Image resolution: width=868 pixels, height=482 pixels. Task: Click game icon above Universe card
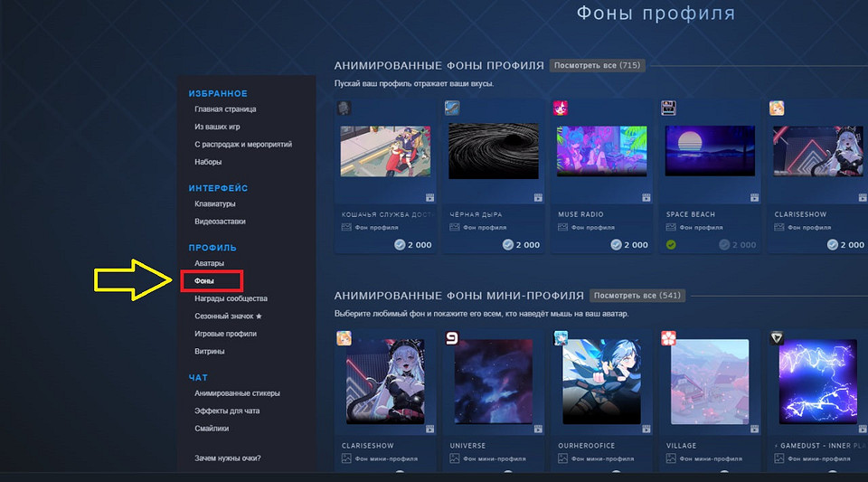click(452, 338)
